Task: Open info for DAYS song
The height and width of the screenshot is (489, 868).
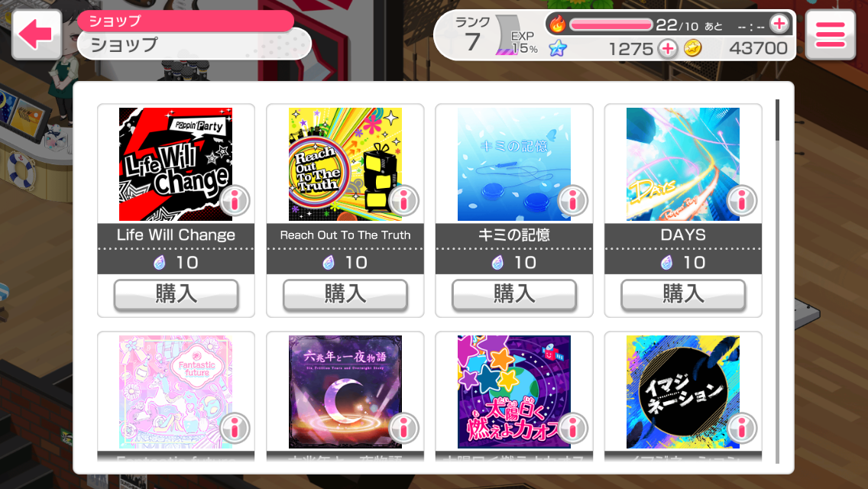Action: tap(742, 200)
